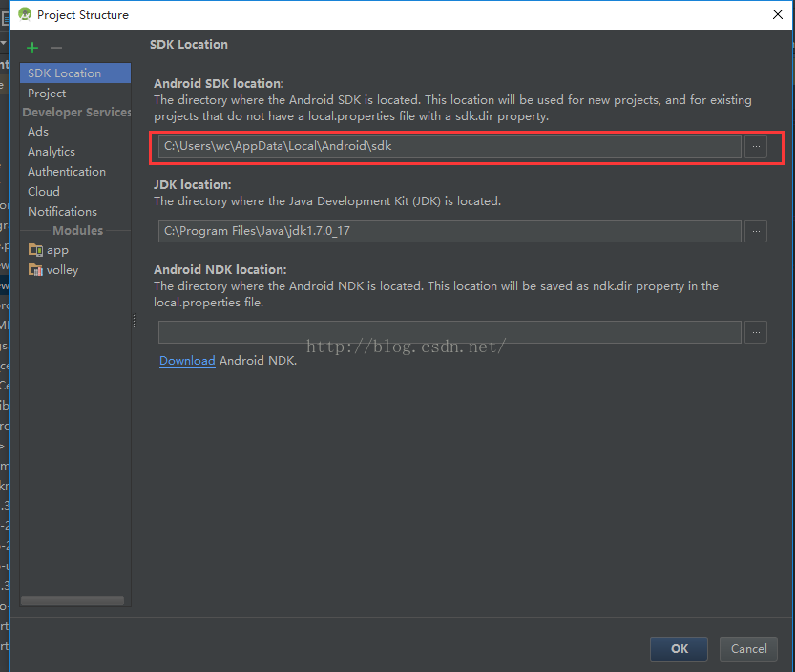Select the app module label
The image size is (795, 672).
pyautogui.click(x=57, y=250)
